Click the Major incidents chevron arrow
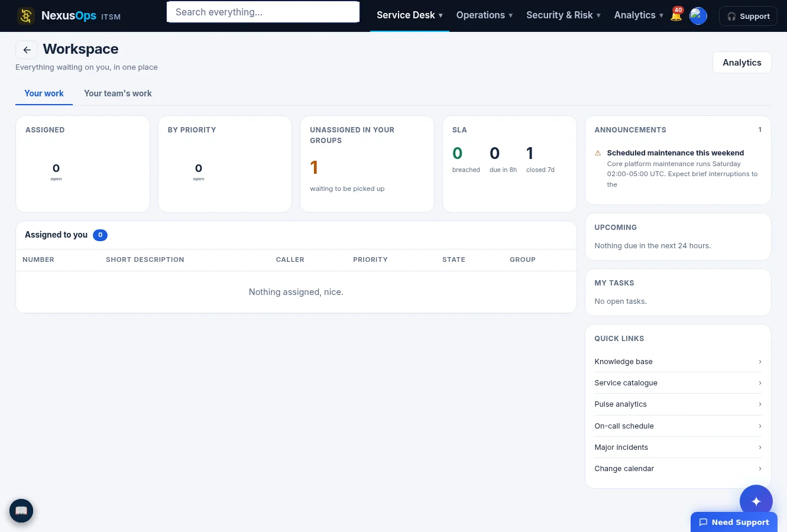 (760, 447)
